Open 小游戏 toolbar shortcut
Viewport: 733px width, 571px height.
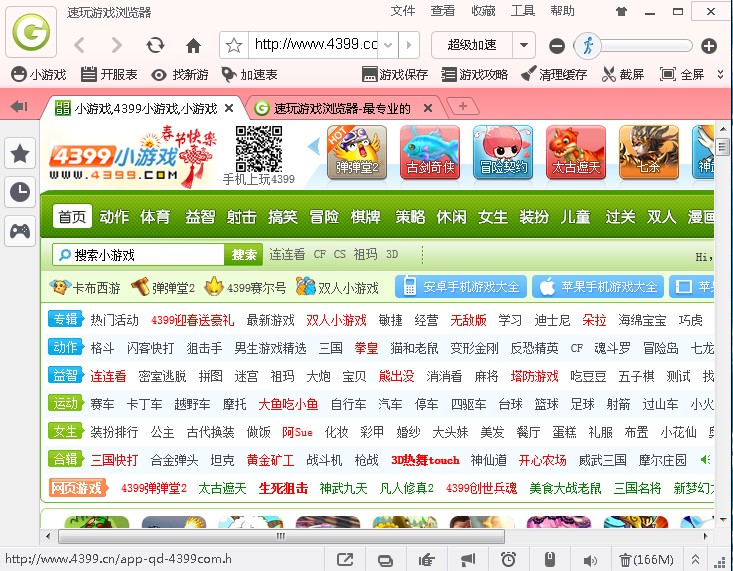point(38,74)
